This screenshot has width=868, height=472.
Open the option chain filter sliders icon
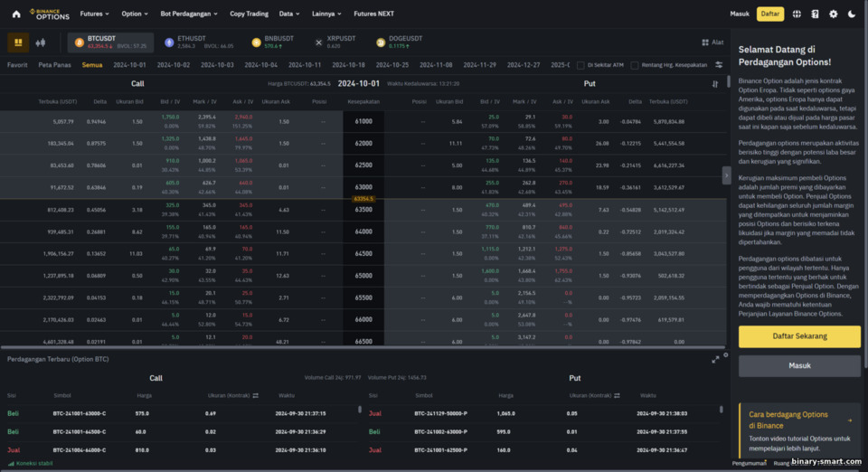point(719,65)
